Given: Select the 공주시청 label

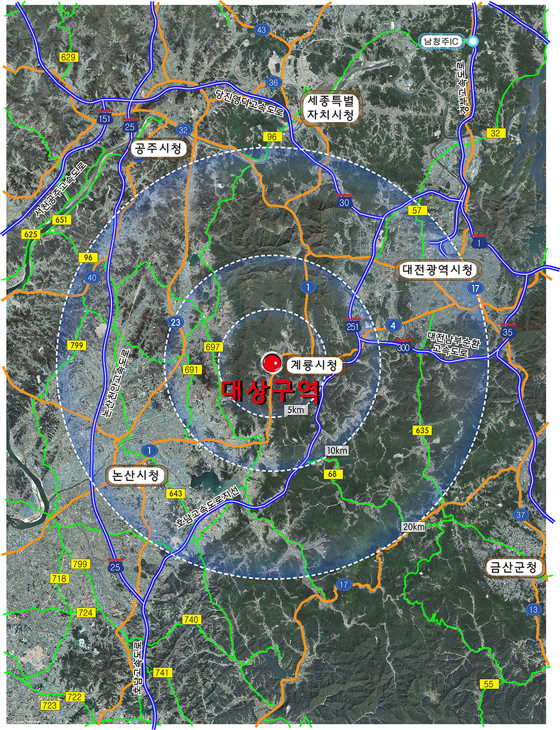Looking at the screenshot, I should click(x=159, y=148).
